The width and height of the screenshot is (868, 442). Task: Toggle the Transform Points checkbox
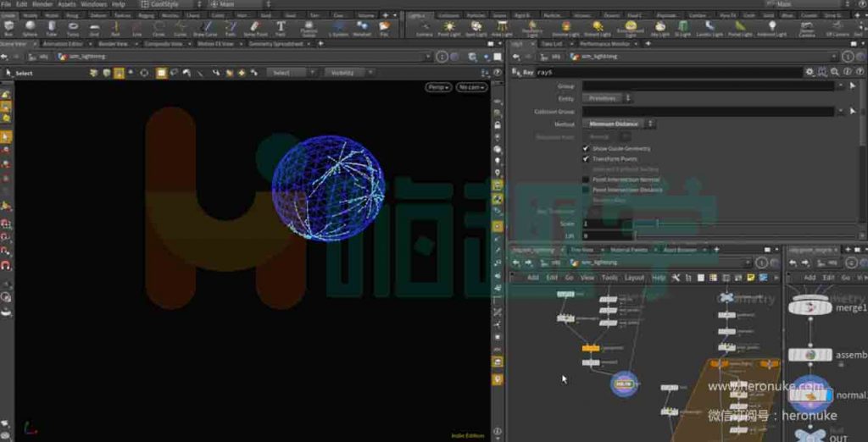click(x=586, y=159)
